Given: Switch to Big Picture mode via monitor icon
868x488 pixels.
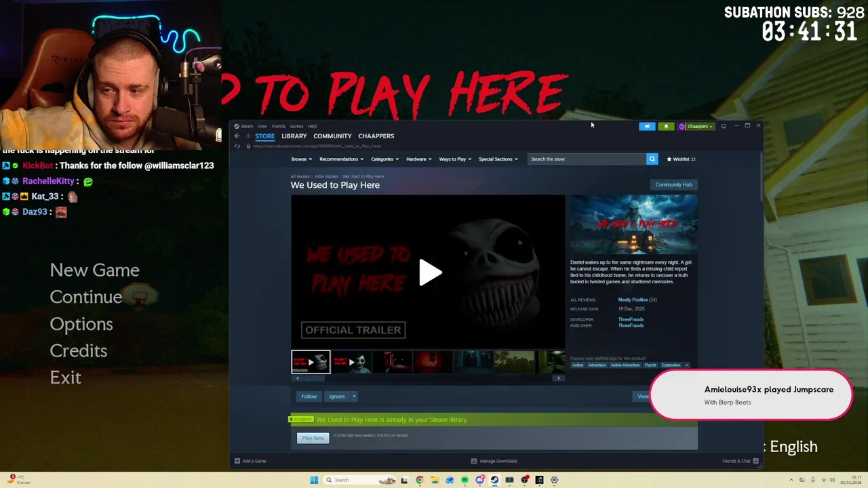Looking at the screenshot, I should coord(724,126).
